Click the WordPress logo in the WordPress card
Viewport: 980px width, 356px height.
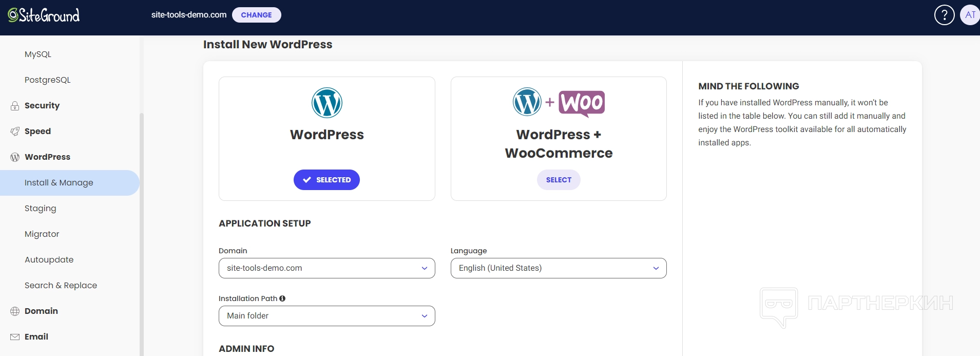(327, 103)
